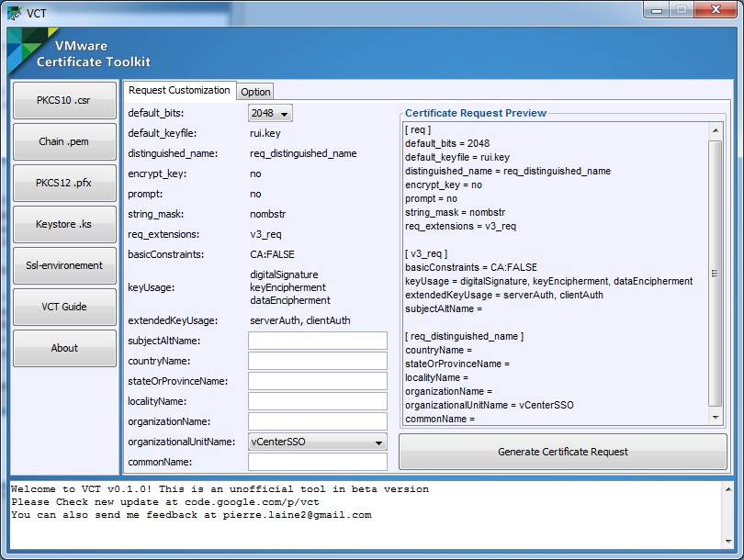
Task: Click the code.google.com/p/vct log line
Action: [x=165, y=501]
